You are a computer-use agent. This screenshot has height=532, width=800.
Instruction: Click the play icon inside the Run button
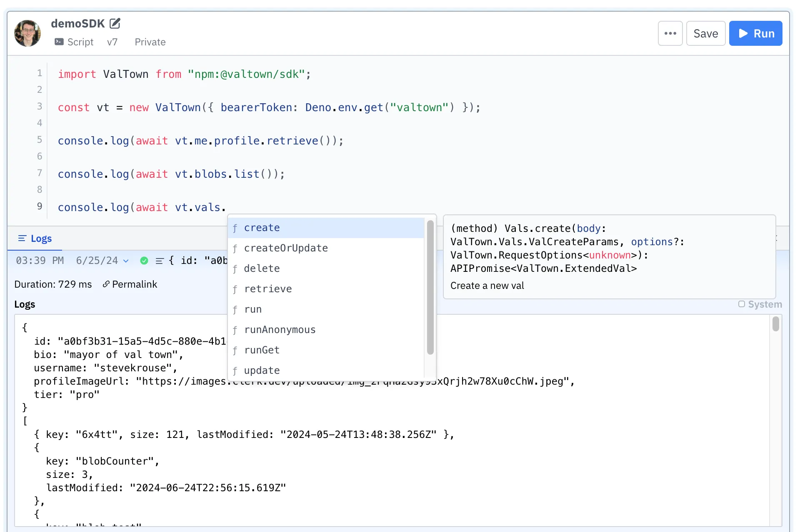click(x=743, y=33)
